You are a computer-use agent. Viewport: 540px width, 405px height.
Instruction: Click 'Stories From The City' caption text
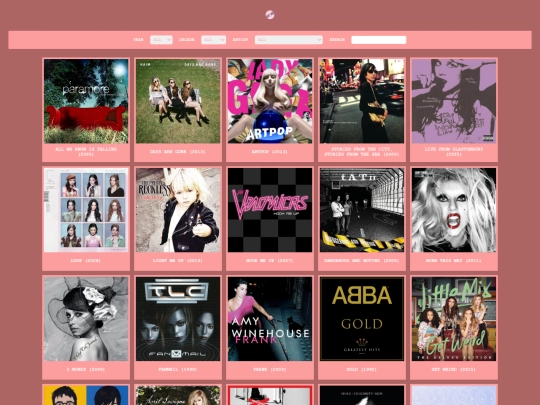pos(362,152)
